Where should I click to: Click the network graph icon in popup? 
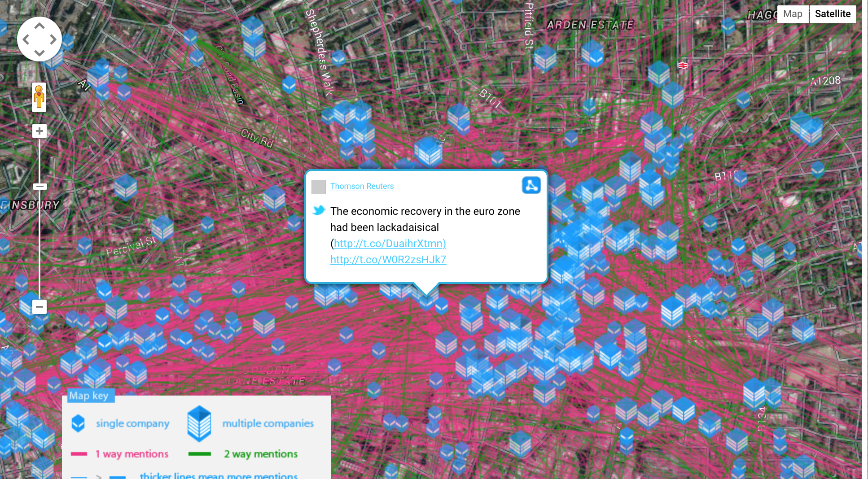[x=531, y=185]
